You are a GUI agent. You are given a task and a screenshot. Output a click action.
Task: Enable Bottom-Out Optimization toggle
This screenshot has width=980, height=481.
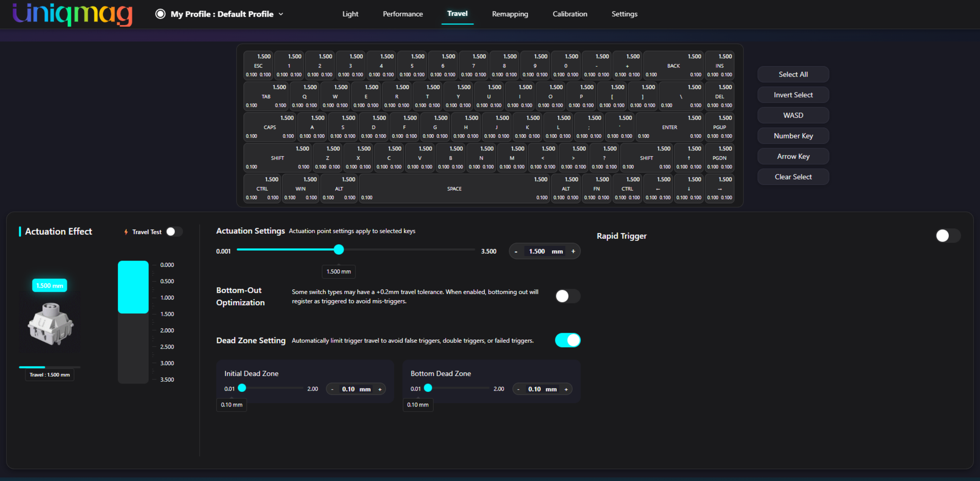coord(567,296)
